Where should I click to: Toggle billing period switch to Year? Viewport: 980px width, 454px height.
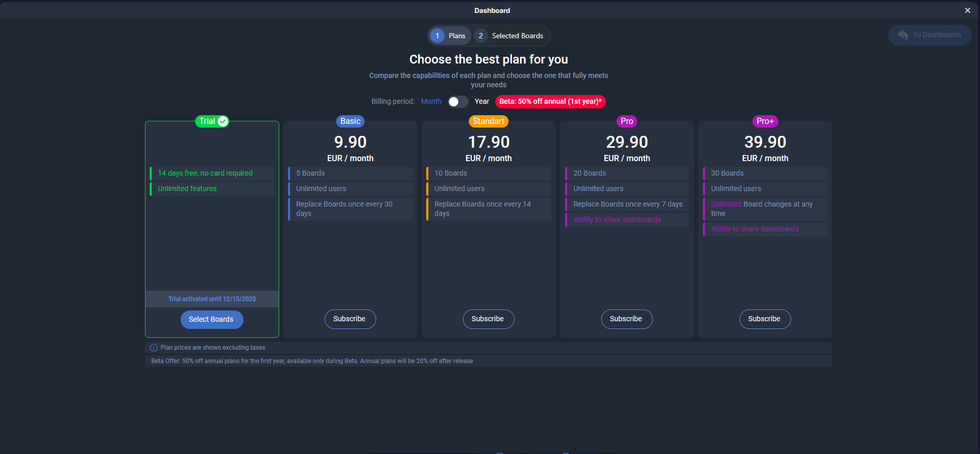(458, 102)
